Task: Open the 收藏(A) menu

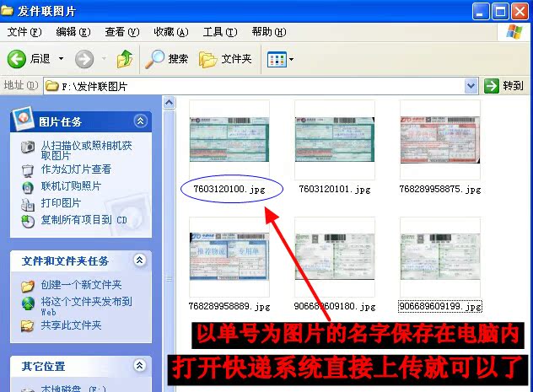Action: 171,32
